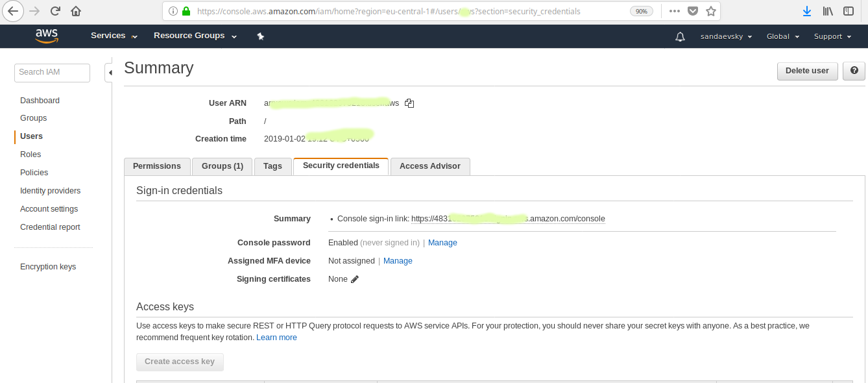Open the console sign-in link URL
The height and width of the screenshot is (383, 868).
coord(508,219)
